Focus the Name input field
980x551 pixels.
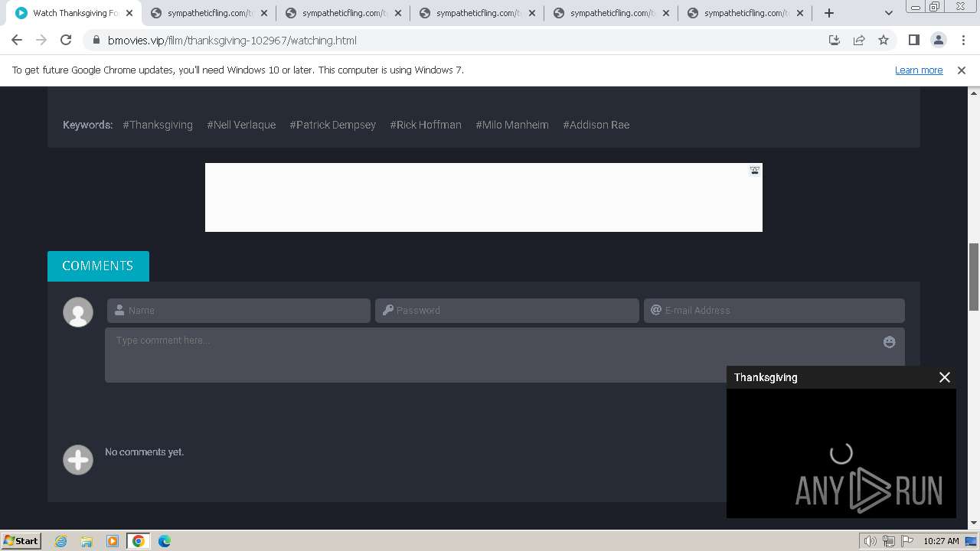point(239,311)
